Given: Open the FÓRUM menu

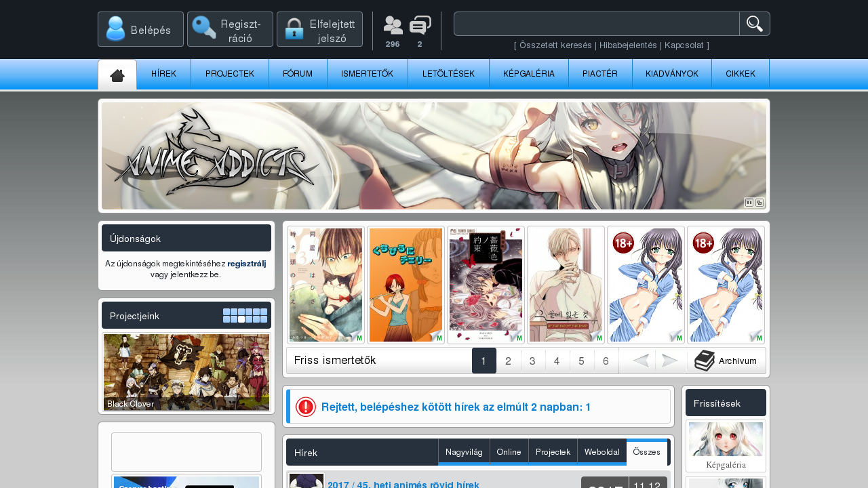Looking at the screenshot, I should 298,74.
